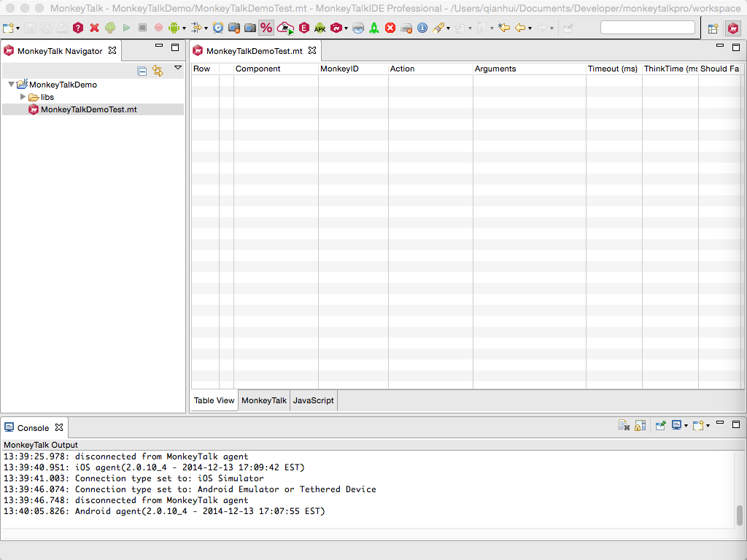The width and height of the screenshot is (747, 560).
Task: Click the Android APK icon
Action: (320, 28)
